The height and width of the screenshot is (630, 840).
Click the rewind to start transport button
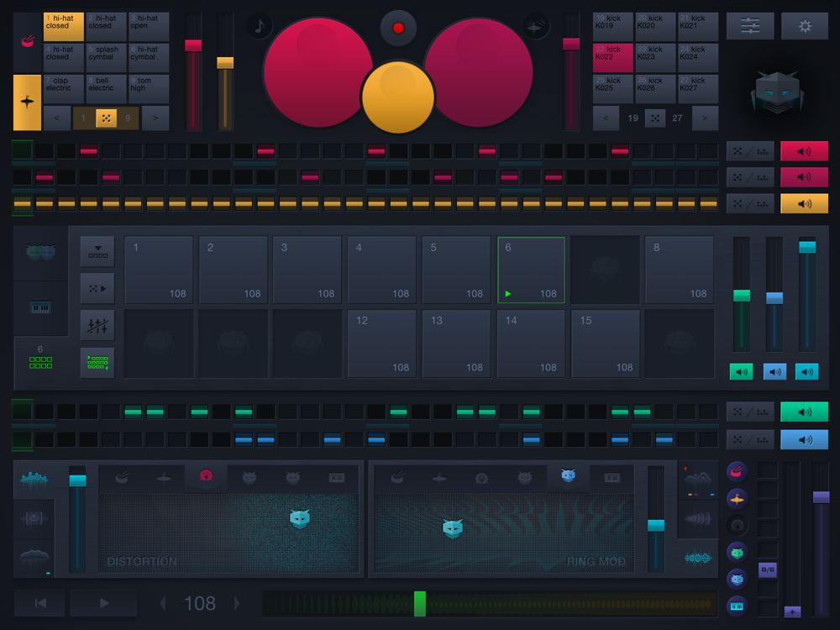40,603
